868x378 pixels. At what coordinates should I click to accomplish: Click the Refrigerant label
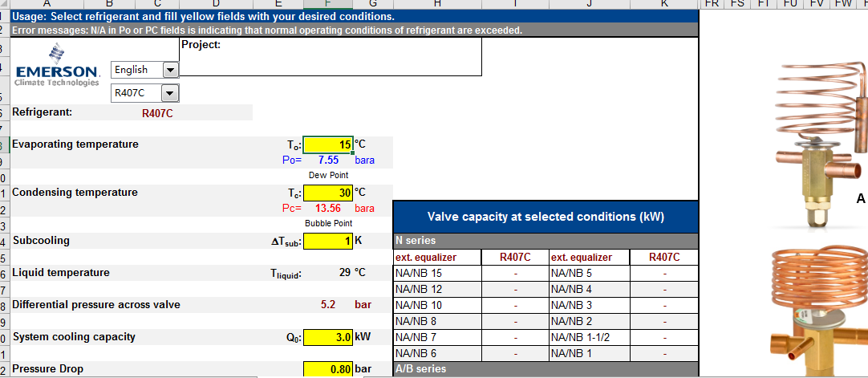[x=43, y=112]
